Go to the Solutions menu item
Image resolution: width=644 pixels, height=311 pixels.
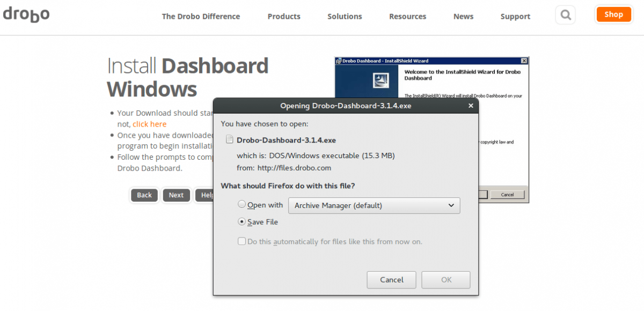345,17
